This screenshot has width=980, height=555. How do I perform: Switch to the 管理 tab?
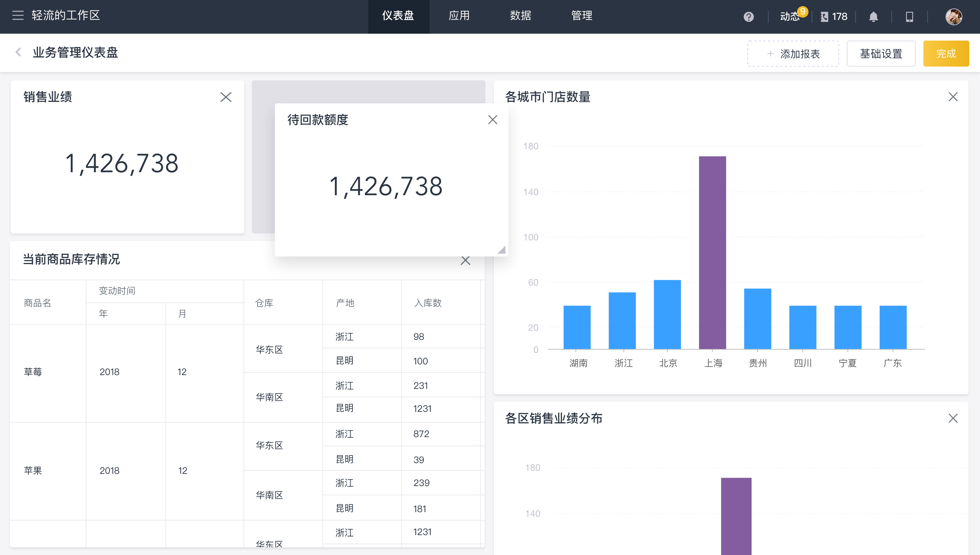tap(582, 16)
